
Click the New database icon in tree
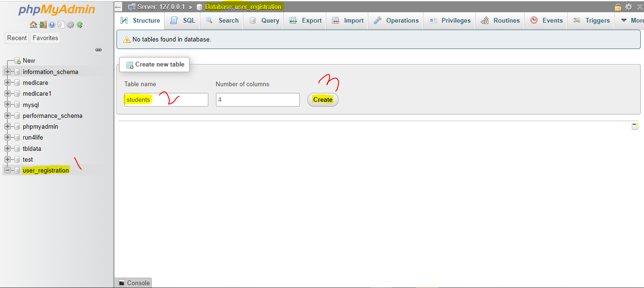(x=17, y=61)
